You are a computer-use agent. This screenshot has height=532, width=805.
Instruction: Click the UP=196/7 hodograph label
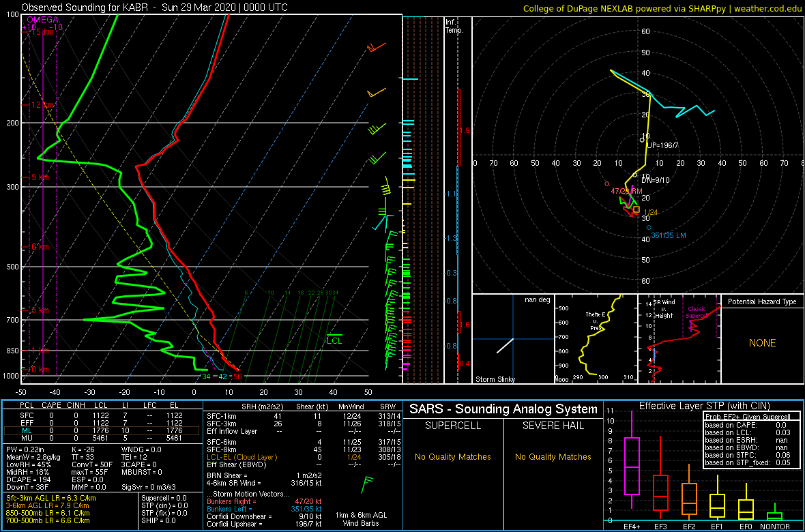(x=663, y=145)
